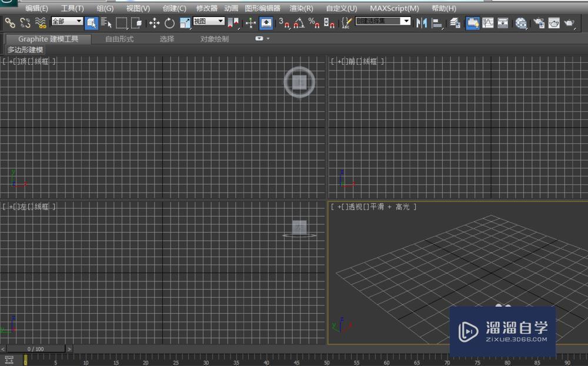Click the Mirror tool icon
The image size is (588, 366).
[422, 23]
